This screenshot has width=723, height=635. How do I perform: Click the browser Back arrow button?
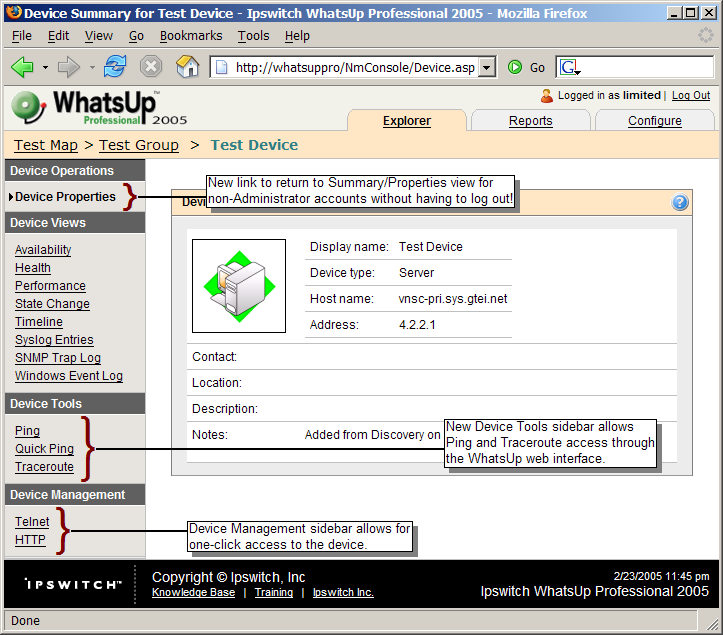[22, 67]
